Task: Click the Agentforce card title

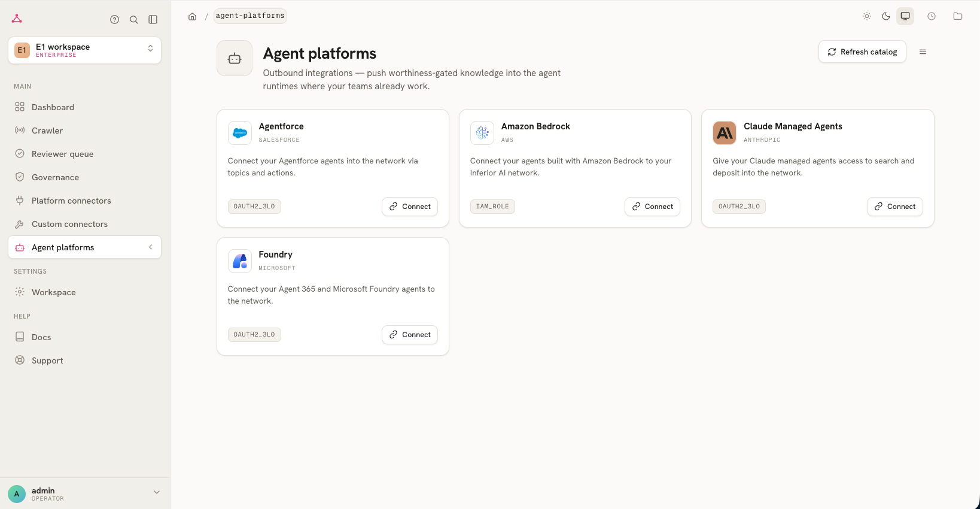Action: click(x=281, y=126)
